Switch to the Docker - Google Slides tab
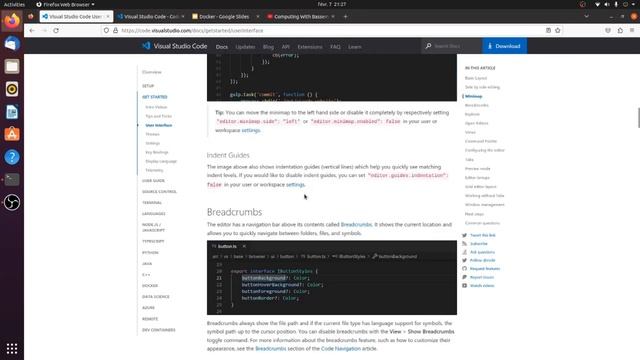This screenshot has width=640, height=360. tap(225, 17)
